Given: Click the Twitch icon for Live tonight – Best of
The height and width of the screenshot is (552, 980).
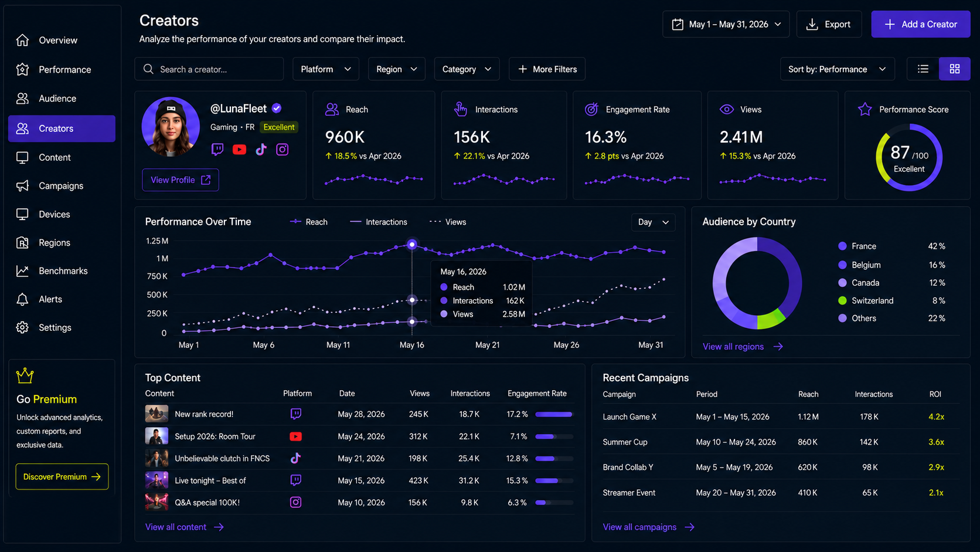Looking at the screenshot, I should (x=296, y=480).
